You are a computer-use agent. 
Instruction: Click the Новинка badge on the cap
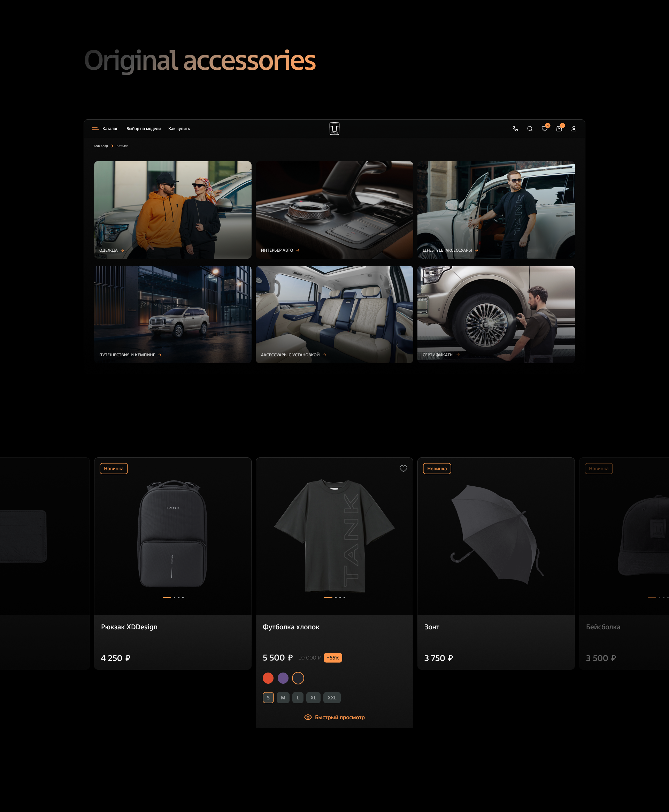pos(599,469)
